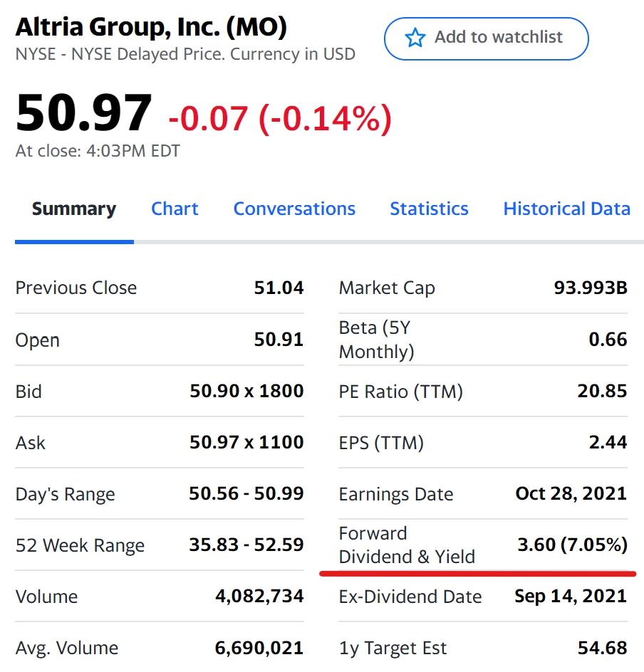The width and height of the screenshot is (644, 672).
Task: Add Altria to watchlist
Action: tap(487, 38)
